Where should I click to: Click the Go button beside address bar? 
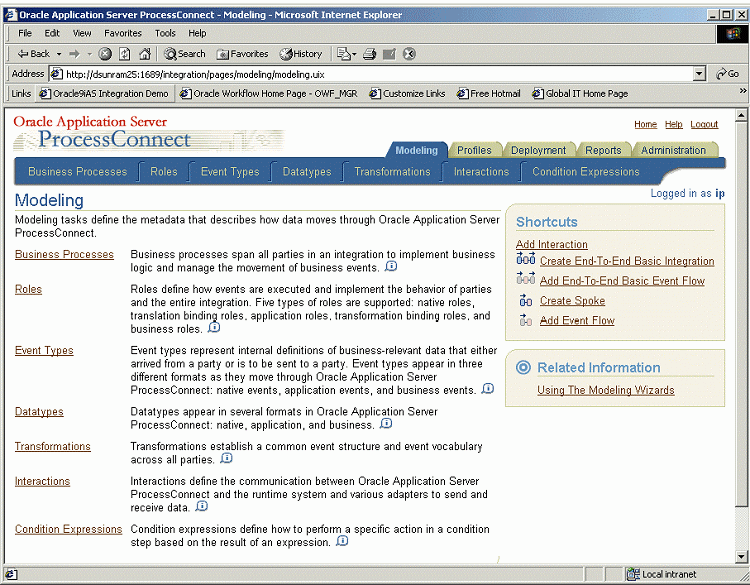[x=727, y=74]
